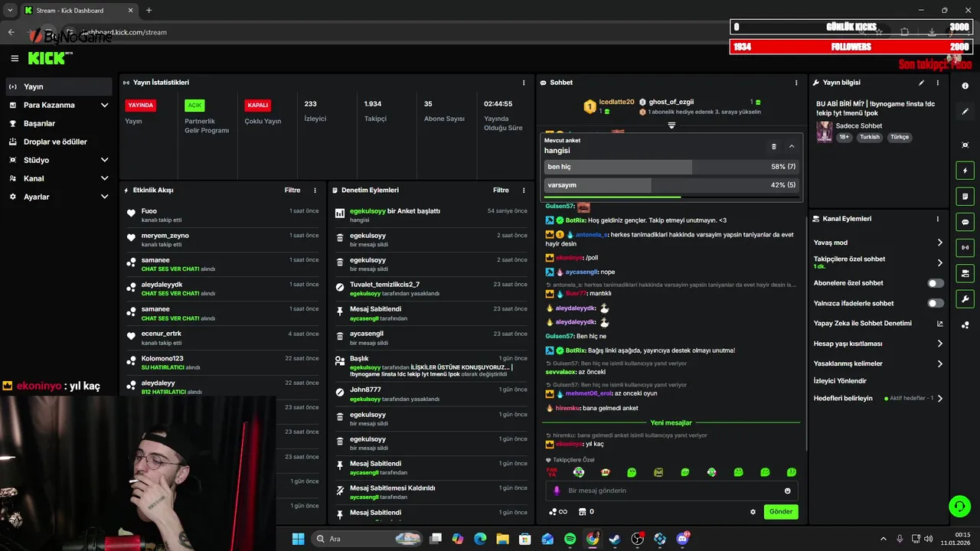This screenshot has height=551, width=980.
Task: Open Denetim Eylemleri three-dot menu
Action: pyautogui.click(x=524, y=191)
